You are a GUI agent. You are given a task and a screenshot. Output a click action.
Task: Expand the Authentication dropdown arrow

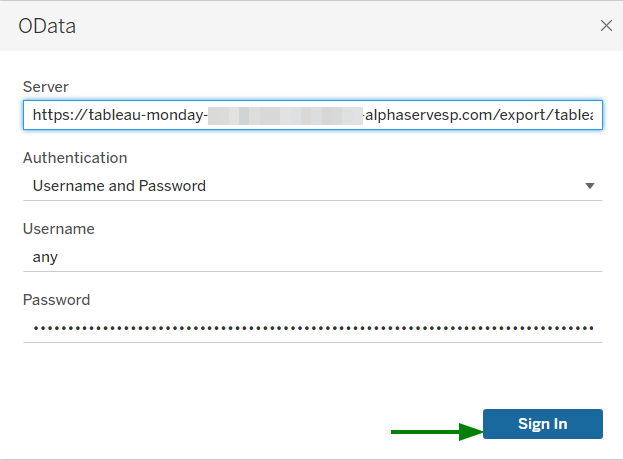coord(590,186)
